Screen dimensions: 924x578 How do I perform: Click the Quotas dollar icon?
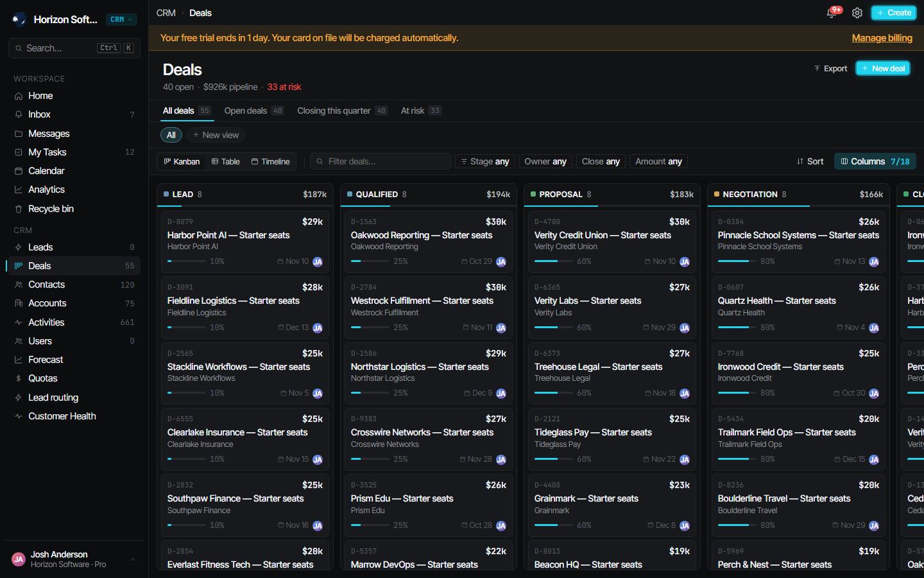click(19, 378)
